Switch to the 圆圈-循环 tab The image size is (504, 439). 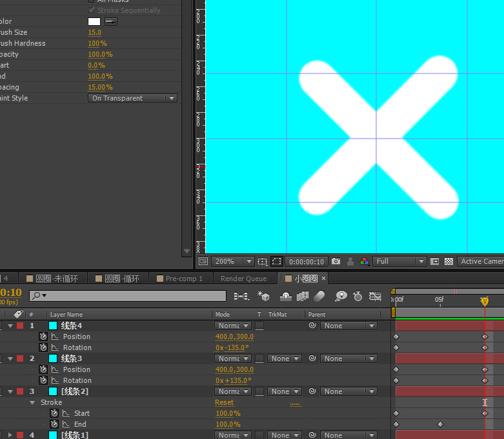[x=117, y=278]
